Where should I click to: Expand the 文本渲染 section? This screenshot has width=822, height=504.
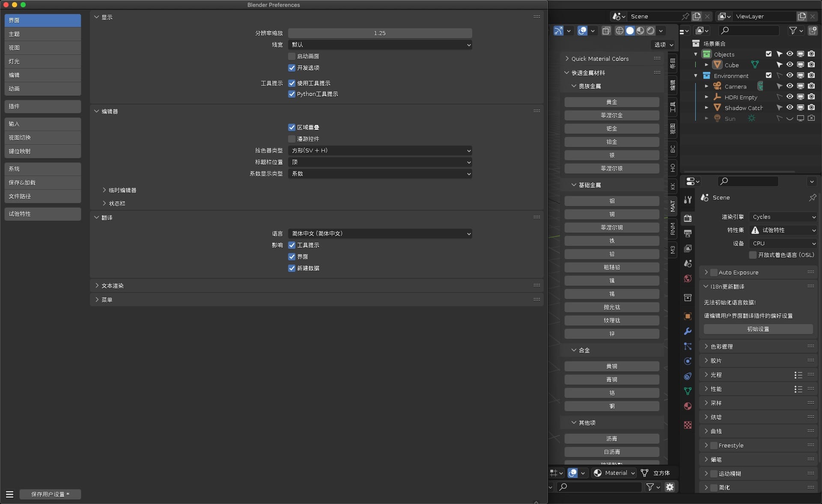(x=112, y=286)
